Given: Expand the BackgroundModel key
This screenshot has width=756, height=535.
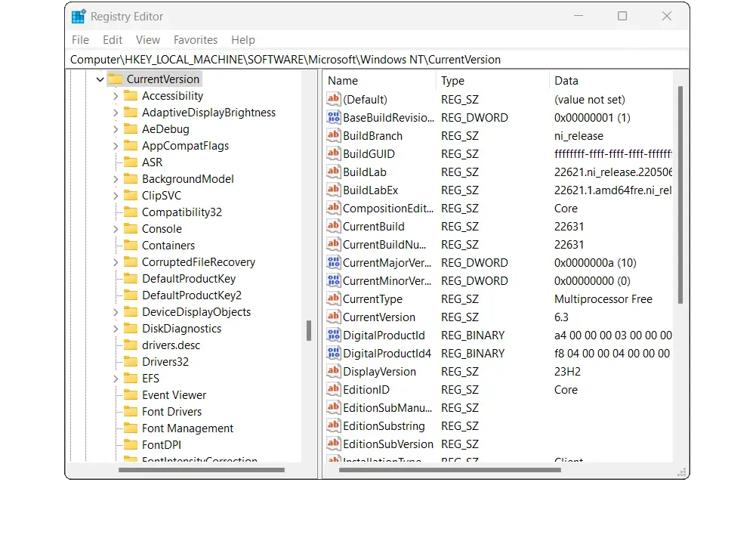Looking at the screenshot, I should [x=116, y=179].
